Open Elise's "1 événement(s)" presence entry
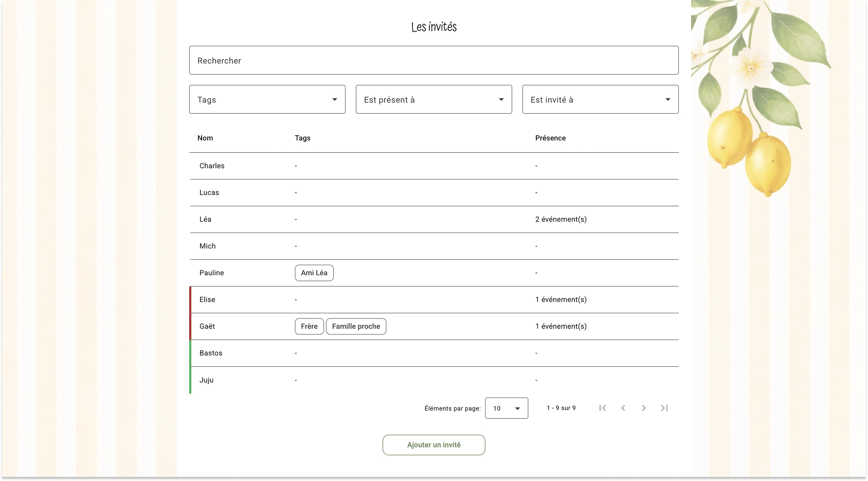 click(560, 299)
